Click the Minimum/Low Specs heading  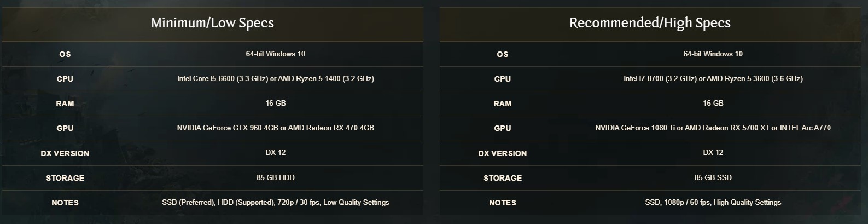click(x=212, y=23)
